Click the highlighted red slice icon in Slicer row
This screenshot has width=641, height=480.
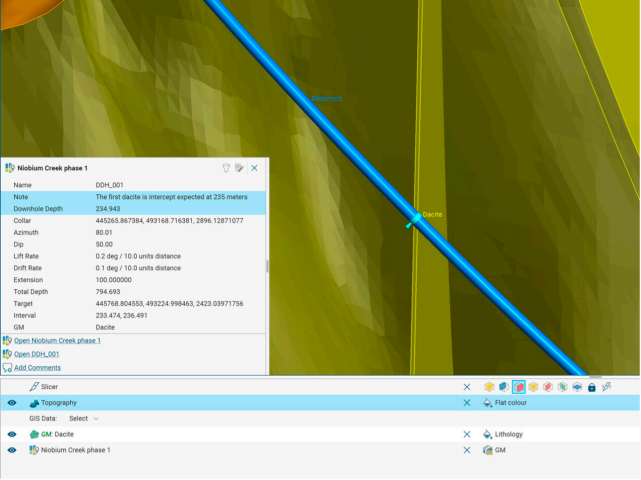tap(519, 387)
